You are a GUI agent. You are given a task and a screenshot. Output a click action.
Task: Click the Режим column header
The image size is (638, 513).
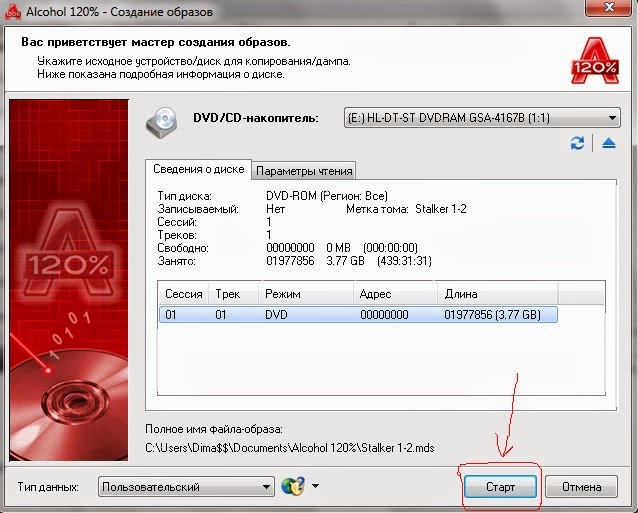pos(306,294)
